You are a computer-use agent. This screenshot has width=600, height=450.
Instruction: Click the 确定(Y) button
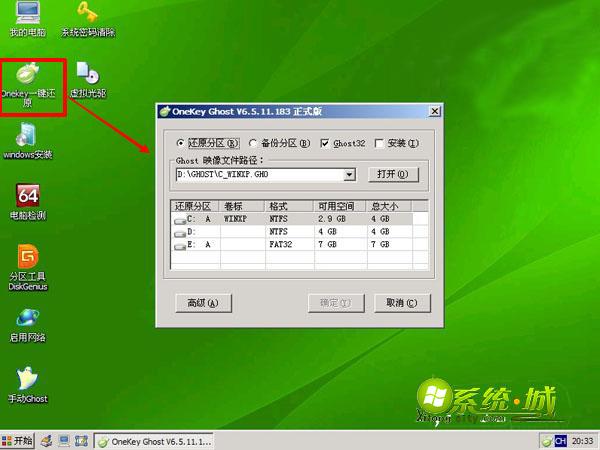[336, 303]
